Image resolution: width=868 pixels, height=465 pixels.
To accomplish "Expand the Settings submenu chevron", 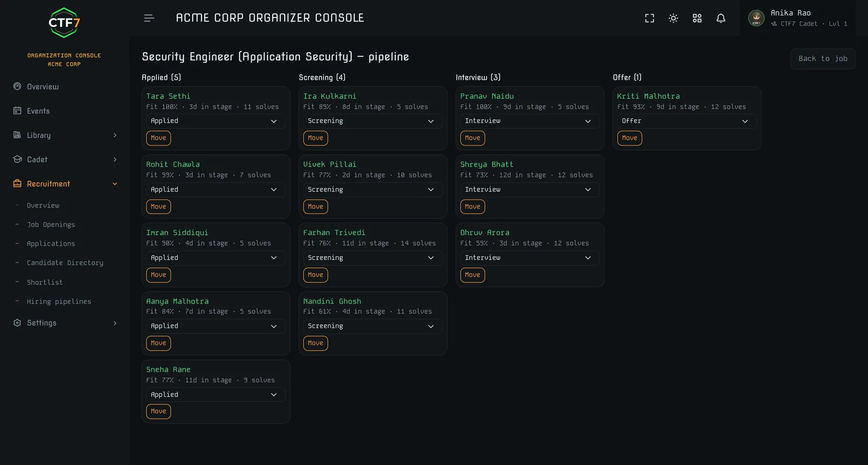I will tap(115, 323).
